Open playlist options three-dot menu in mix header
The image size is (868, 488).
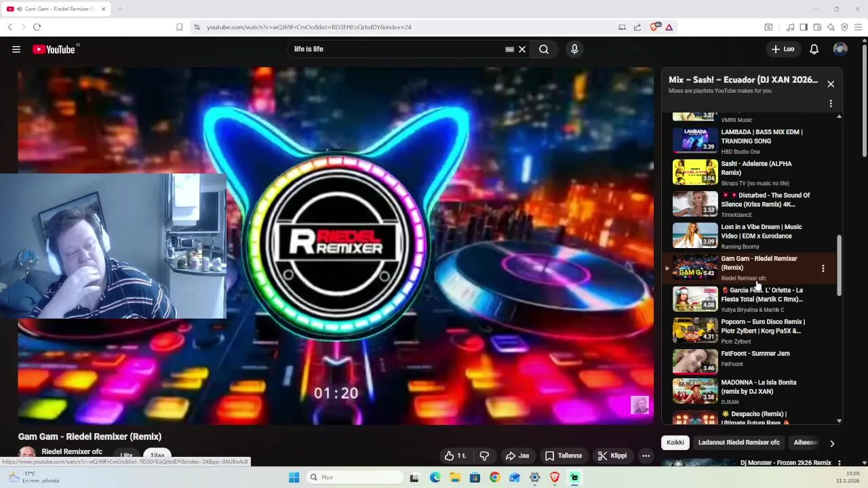click(x=831, y=104)
